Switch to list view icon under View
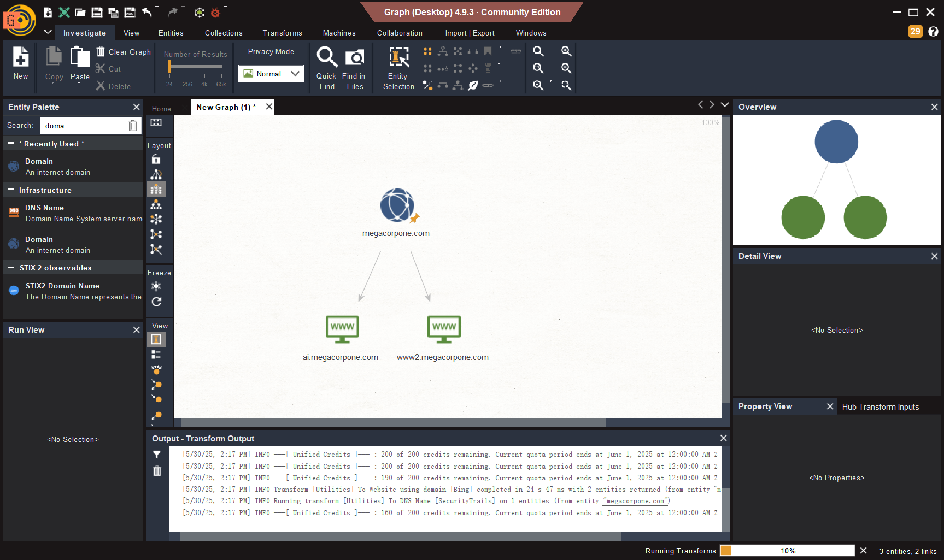This screenshot has height=560, width=944. (x=156, y=355)
